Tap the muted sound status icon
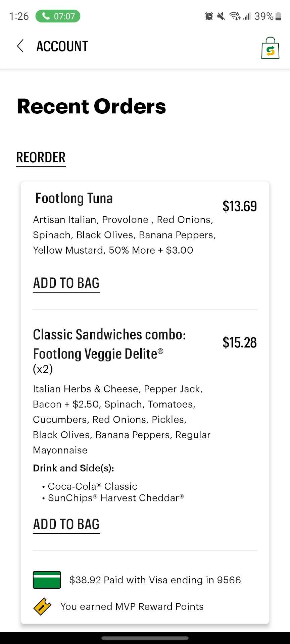This screenshot has height=644, width=290. pyautogui.click(x=221, y=16)
